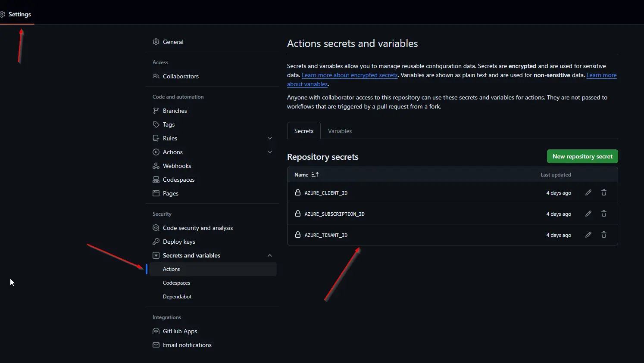Image resolution: width=644 pixels, height=363 pixels.
Task: Click the Deploy keys key icon
Action: [x=156, y=242]
